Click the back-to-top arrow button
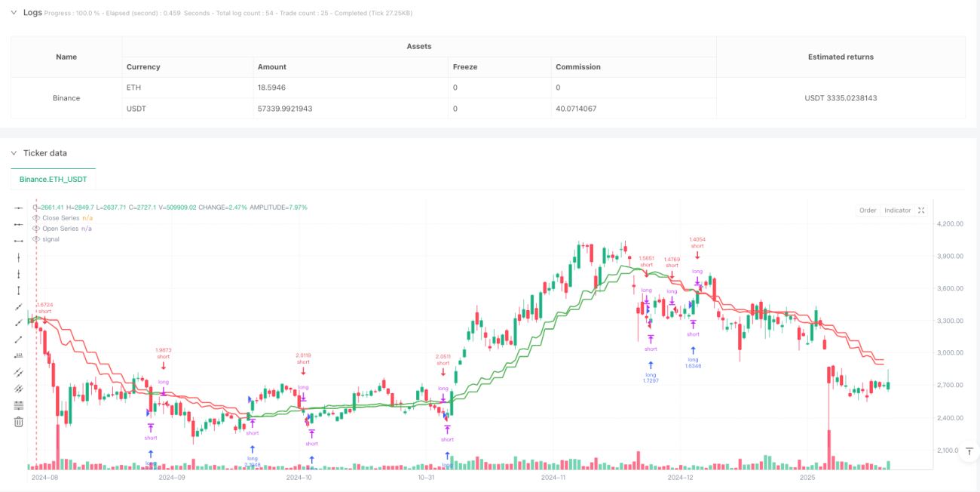 pyautogui.click(x=969, y=450)
